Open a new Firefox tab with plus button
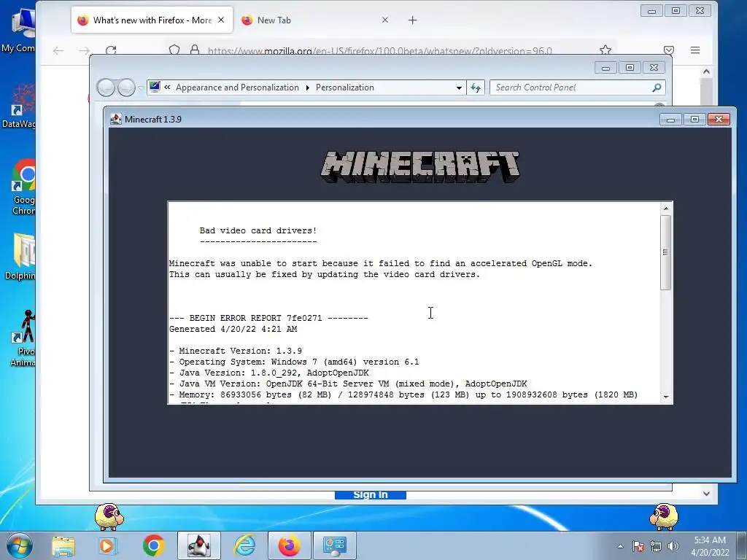This screenshot has height=560, width=747. click(x=413, y=20)
